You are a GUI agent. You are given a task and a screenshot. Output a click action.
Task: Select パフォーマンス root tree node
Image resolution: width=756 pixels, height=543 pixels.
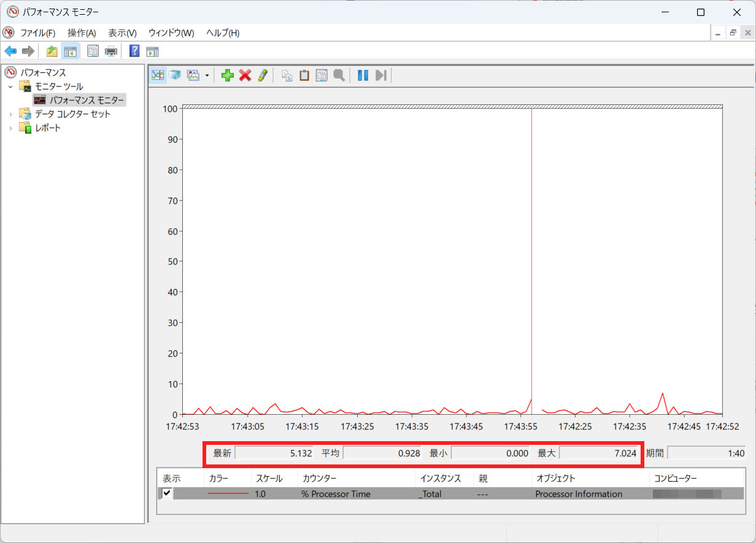click(x=43, y=72)
